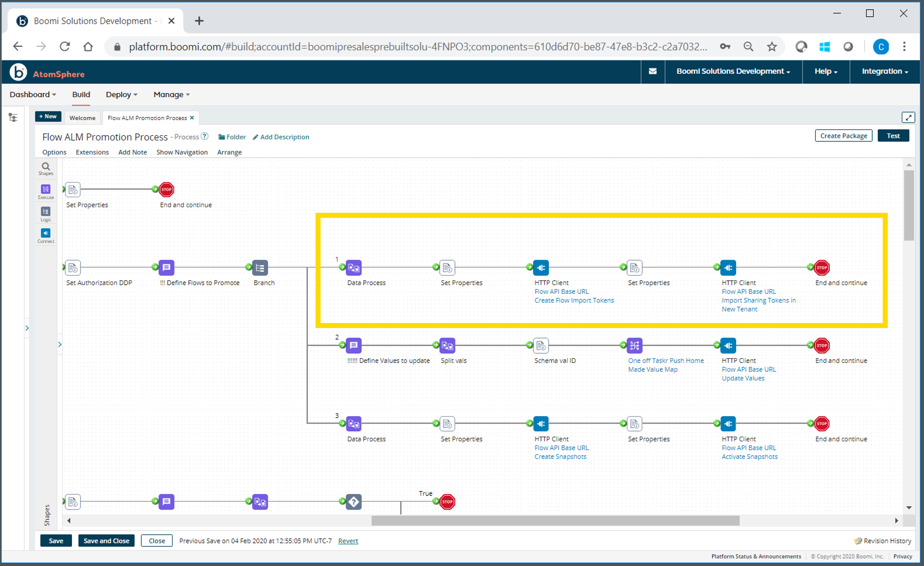Toggle Show Navigation for the process
This screenshot has width=924, height=566.
[x=182, y=152]
